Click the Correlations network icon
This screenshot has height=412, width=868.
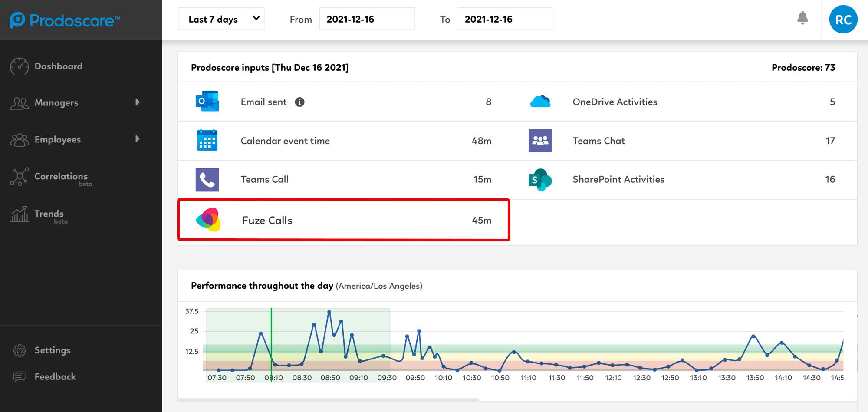pos(20,177)
